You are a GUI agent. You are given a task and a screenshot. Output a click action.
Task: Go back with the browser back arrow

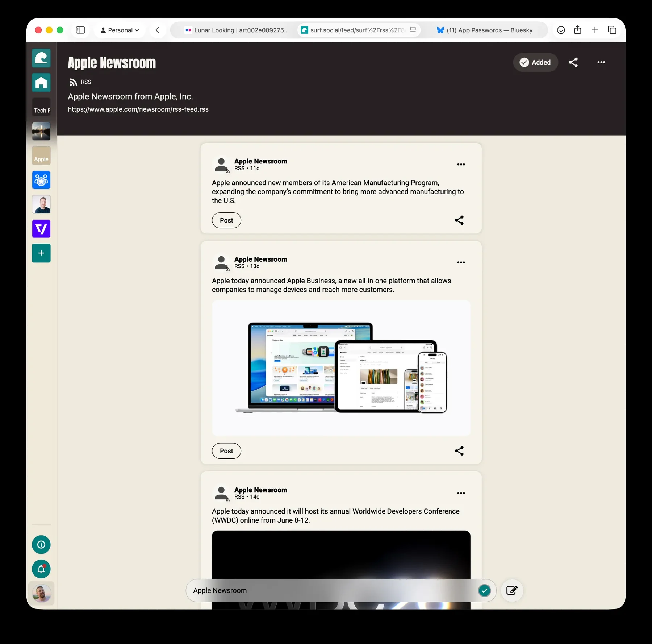(x=158, y=30)
